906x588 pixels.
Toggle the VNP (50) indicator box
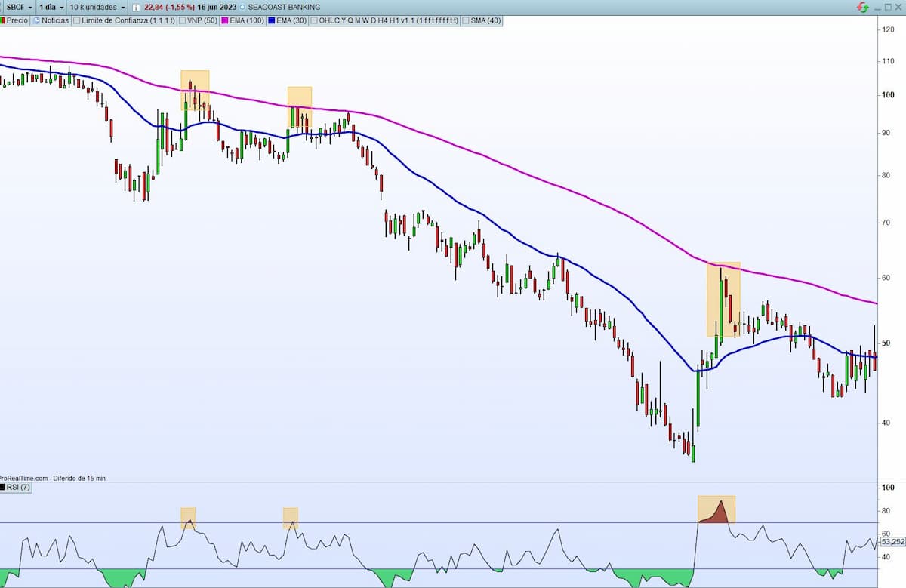181,20
